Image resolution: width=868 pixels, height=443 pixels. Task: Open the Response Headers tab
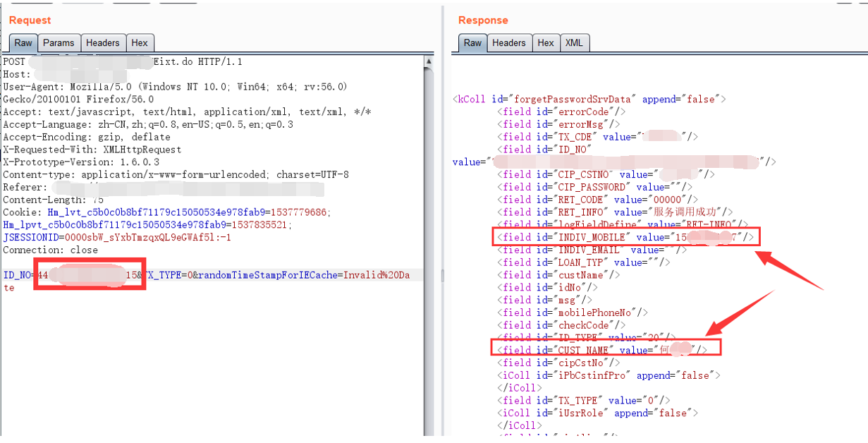pos(509,43)
